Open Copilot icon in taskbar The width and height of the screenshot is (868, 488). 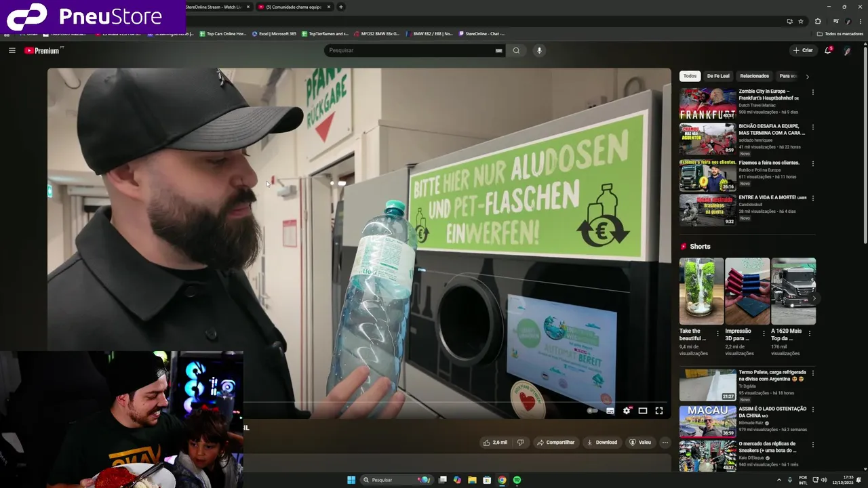[457, 480]
